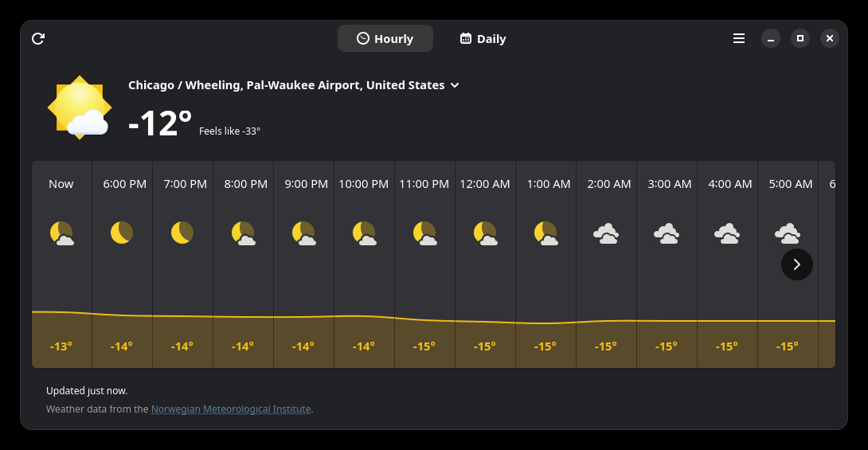Open the hamburger main menu

tap(739, 38)
